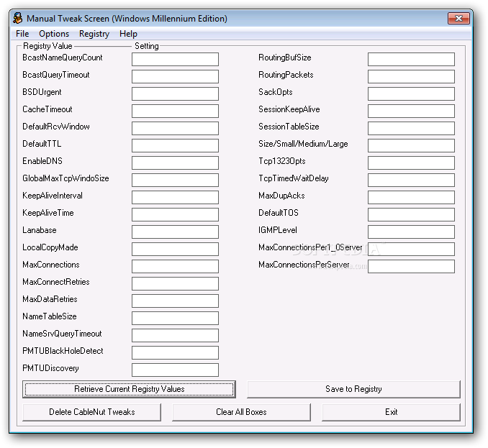Click the NameSrvQueryTimeout label text
Image resolution: width=488 pixels, height=448 pixels.
[62, 334]
